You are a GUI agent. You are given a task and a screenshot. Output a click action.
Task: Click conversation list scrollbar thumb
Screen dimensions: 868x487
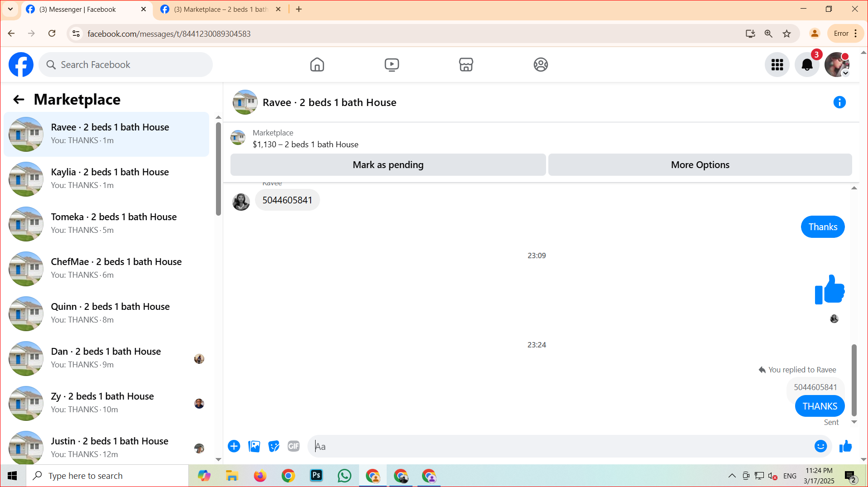[218, 169]
